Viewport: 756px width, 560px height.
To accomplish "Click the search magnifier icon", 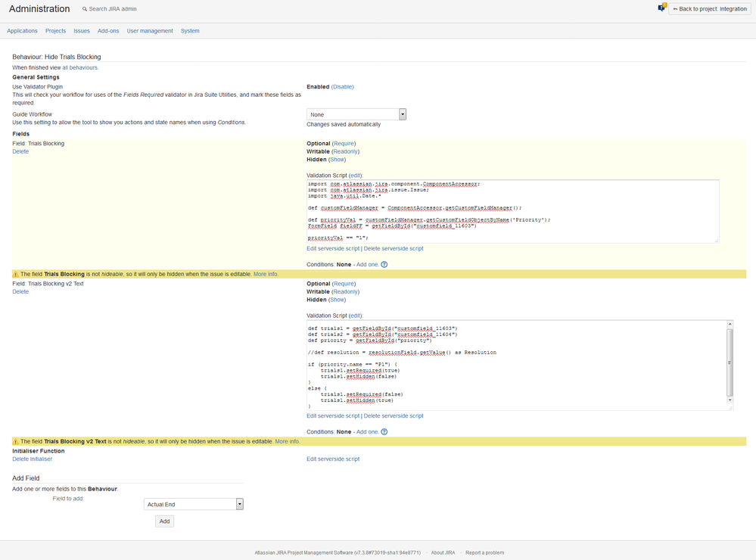I will tap(85, 9).
